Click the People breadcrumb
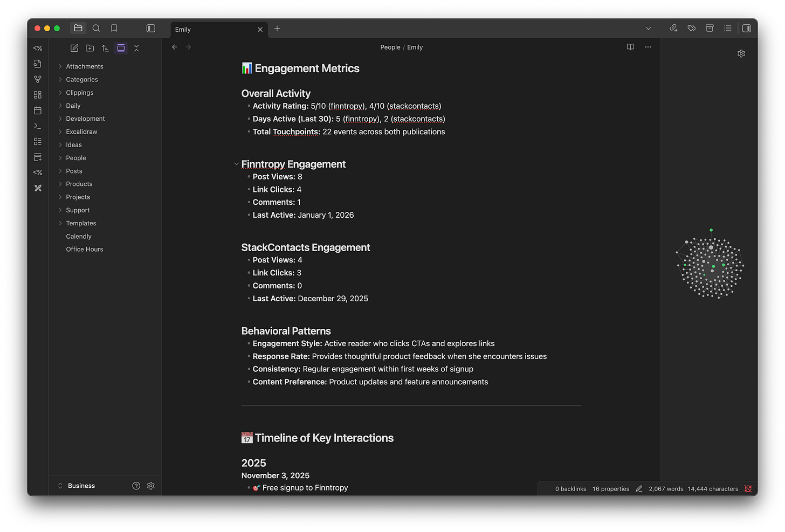Image resolution: width=785 pixels, height=532 pixels. coord(390,47)
